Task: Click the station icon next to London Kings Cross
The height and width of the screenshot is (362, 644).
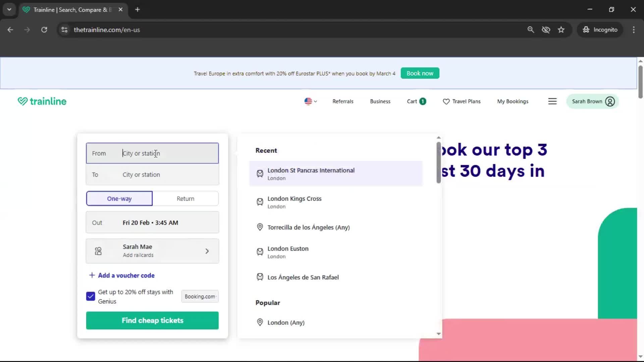Action: tap(260, 202)
